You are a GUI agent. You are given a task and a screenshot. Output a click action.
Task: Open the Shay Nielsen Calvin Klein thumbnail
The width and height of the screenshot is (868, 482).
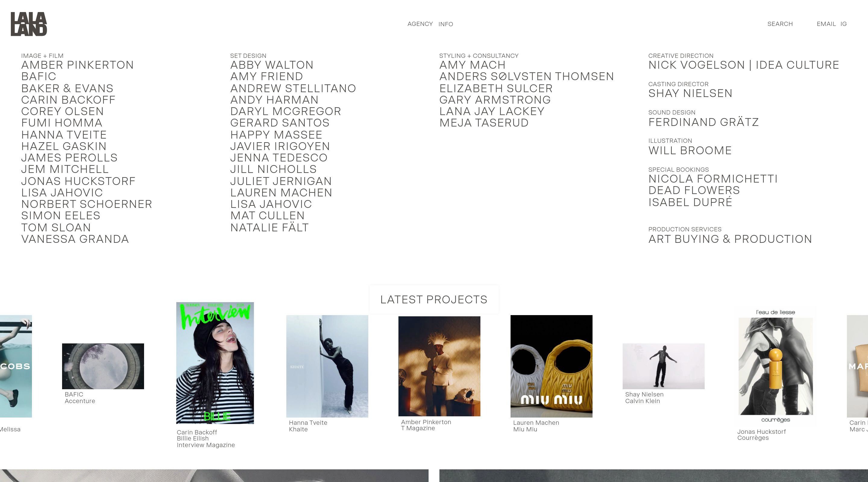663,366
